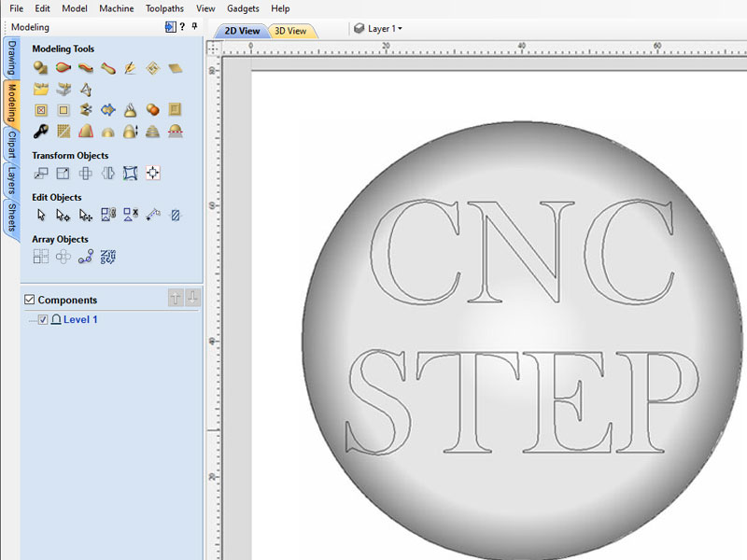
Task: Toggle the pin on the Modeling panel
Action: 194,27
